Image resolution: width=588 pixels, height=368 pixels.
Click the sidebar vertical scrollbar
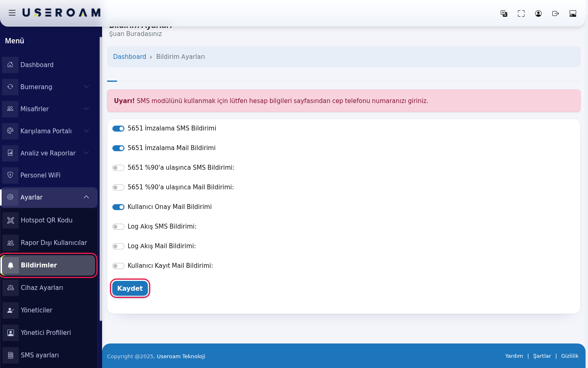click(100, 179)
